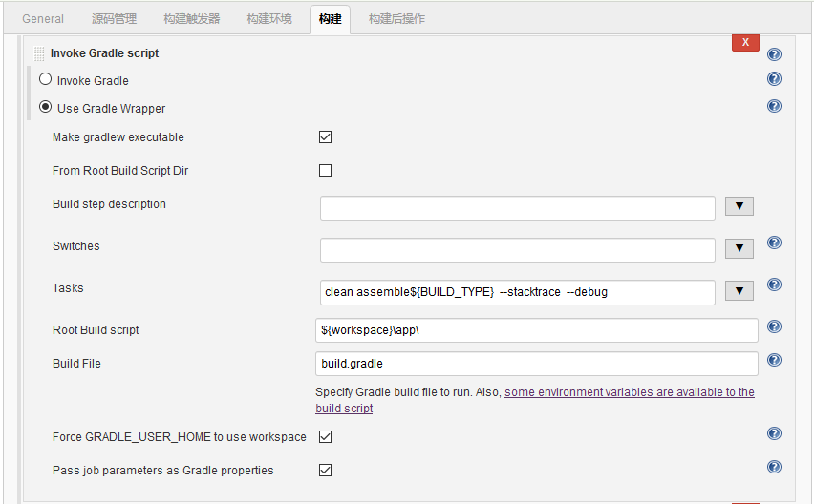Open help icon for Use Gradle Wrapper
The height and width of the screenshot is (504, 814).
[774, 106]
